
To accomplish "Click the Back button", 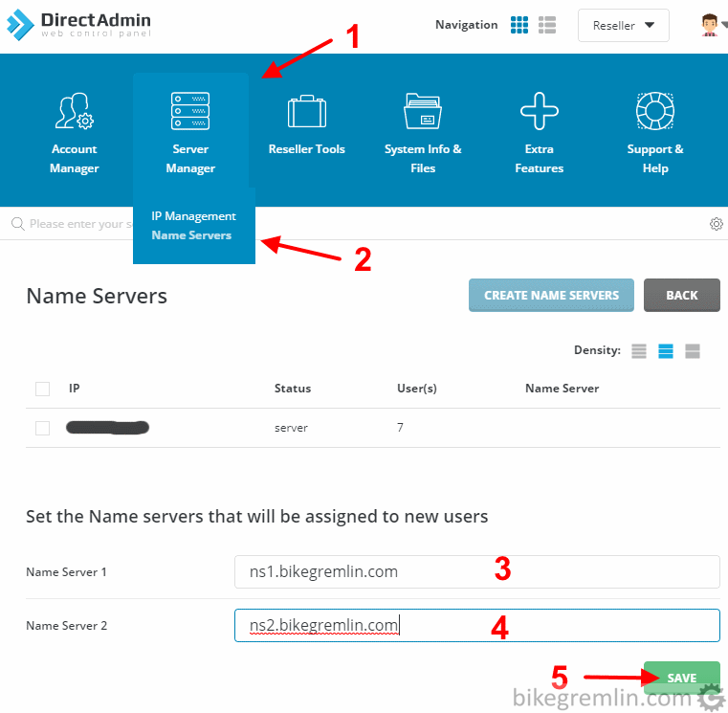I will click(x=681, y=296).
